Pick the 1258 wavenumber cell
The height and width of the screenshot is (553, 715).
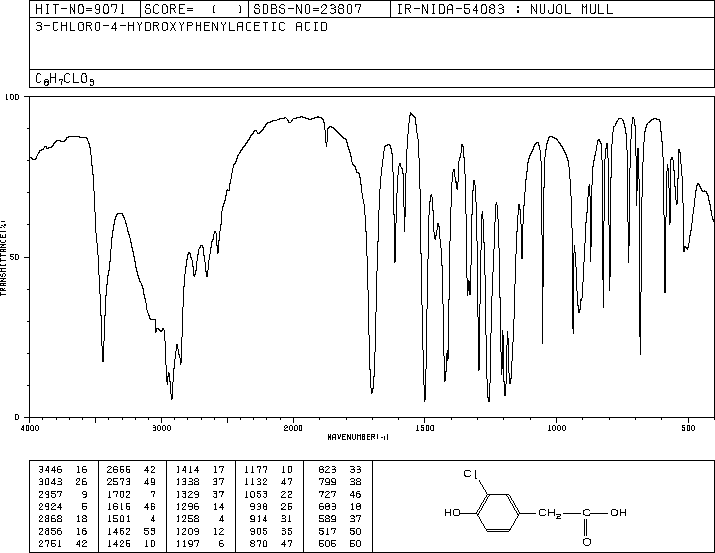(187, 519)
